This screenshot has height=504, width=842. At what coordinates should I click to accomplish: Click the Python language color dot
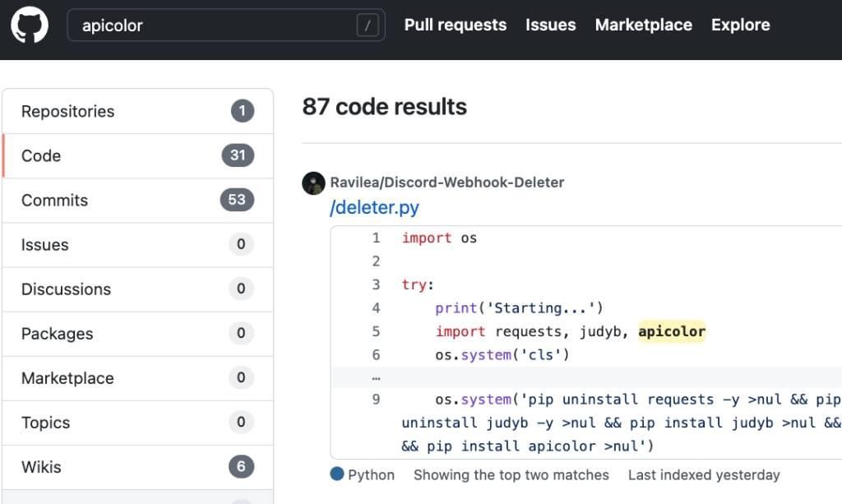pos(336,474)
